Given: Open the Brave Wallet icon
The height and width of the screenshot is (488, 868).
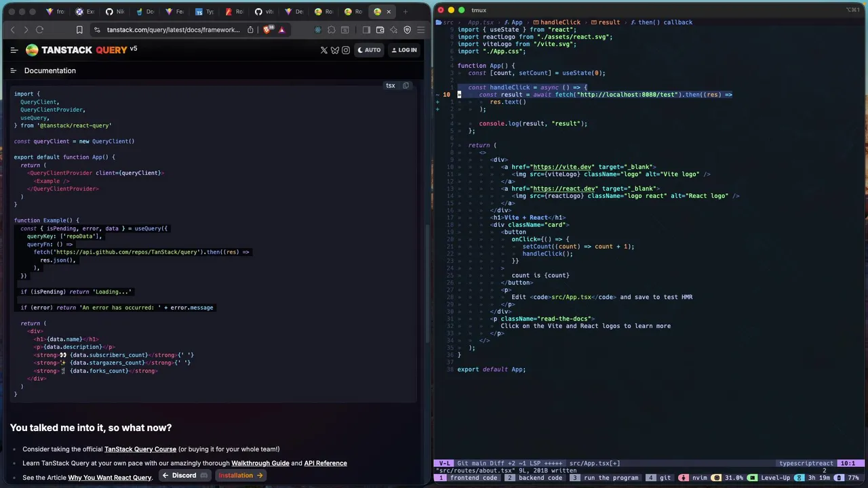Looking at the screenshot, I should 380,30.
